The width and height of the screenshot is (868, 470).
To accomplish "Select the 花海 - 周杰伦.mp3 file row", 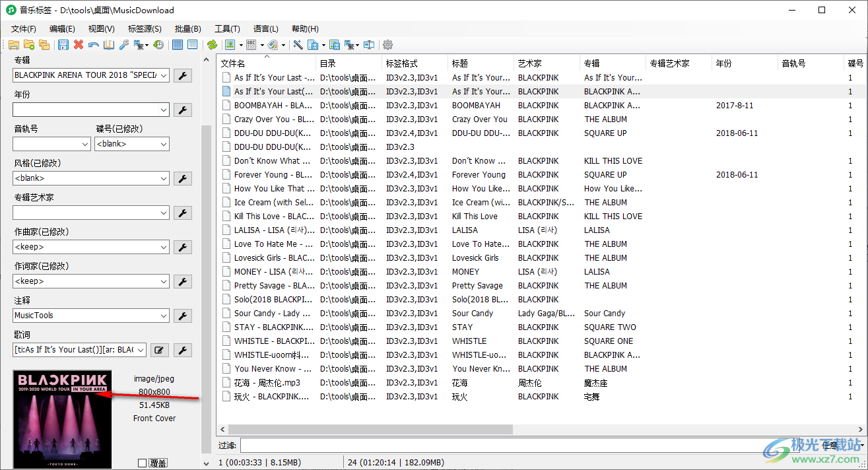I will click(x=267, y=383).
